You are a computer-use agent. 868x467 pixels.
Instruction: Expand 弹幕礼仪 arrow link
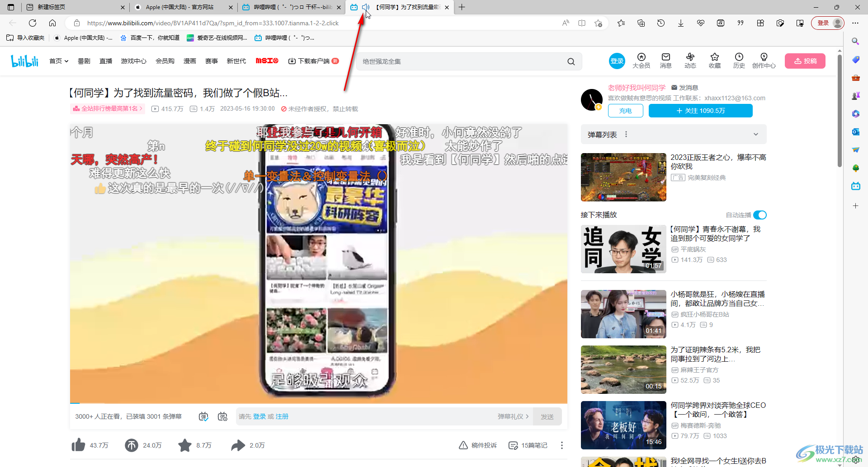(x=513, y=416)
